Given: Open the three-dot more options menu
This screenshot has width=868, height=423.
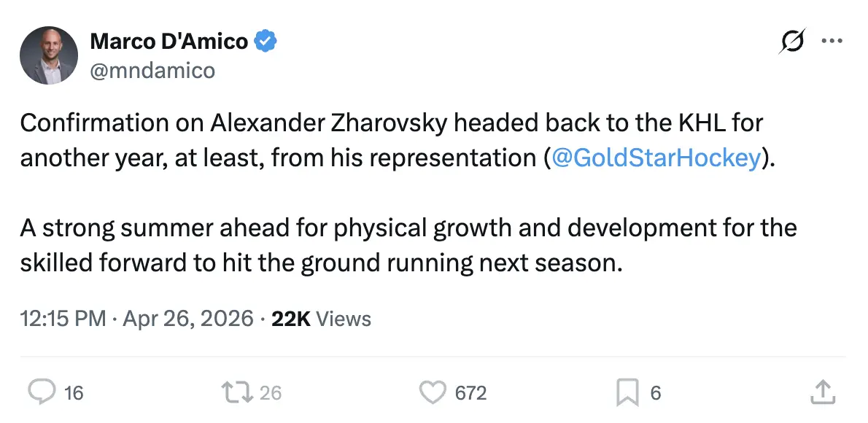Looking at the screenshot, I should [832, 42].
